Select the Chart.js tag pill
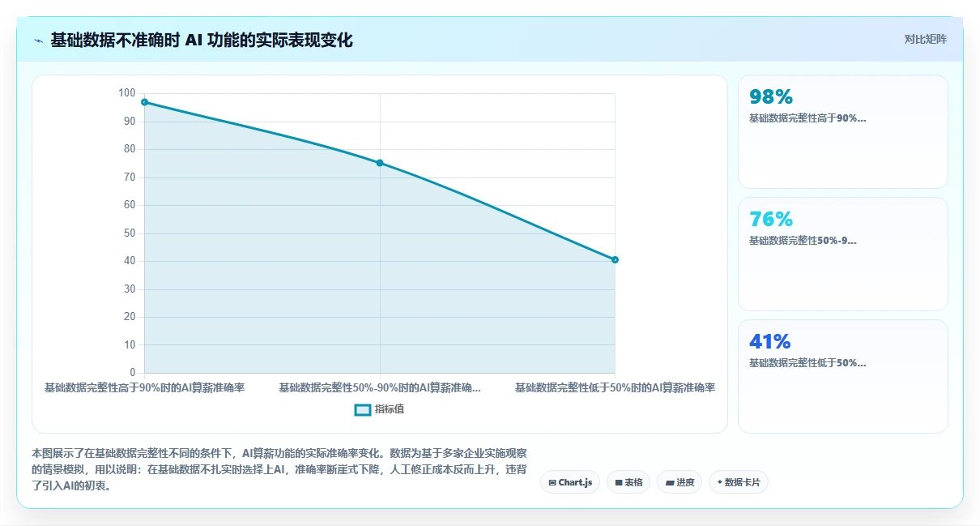The image size is (980, 526). [569, 482]
